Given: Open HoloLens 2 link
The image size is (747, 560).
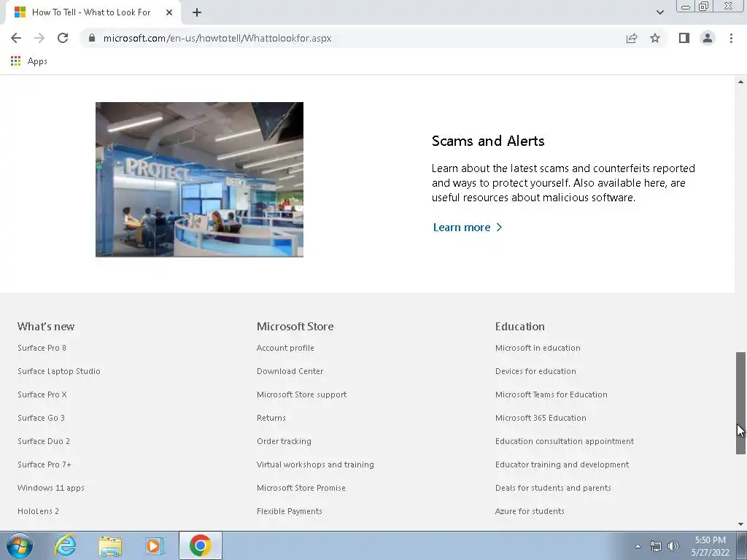Looking at the screenshot, I should 38,511.
